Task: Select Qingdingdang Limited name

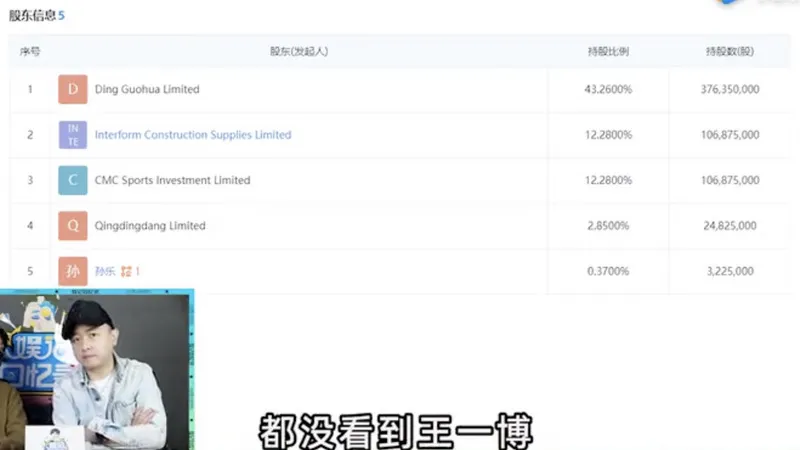Action: point(150,226)
